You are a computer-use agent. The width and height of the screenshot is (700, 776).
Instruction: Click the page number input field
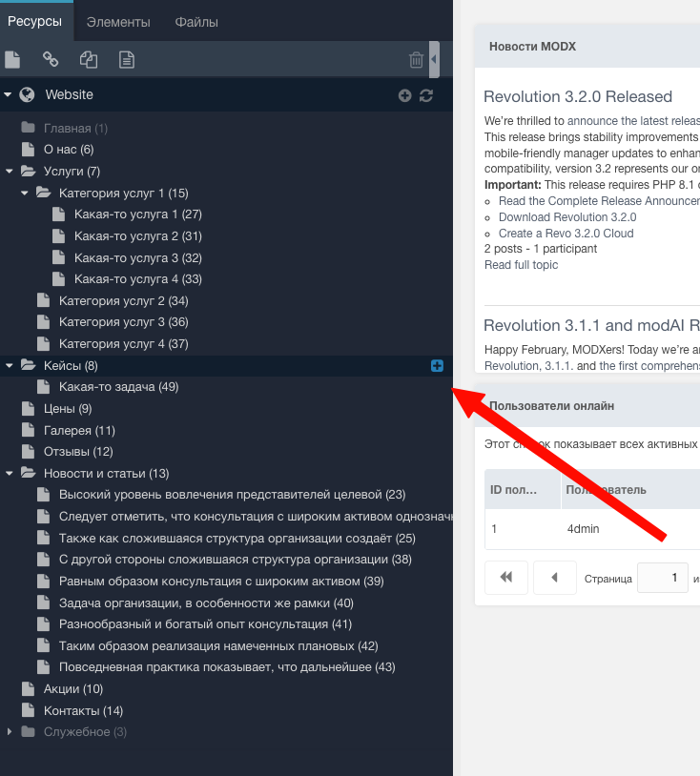[x=662, y=578]
